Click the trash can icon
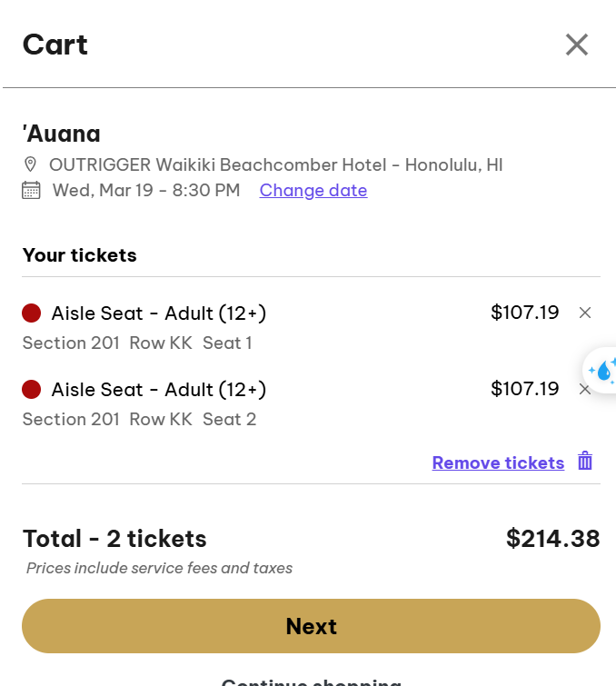The height and width of the screenshot is (686, 616). pos(585,462)
